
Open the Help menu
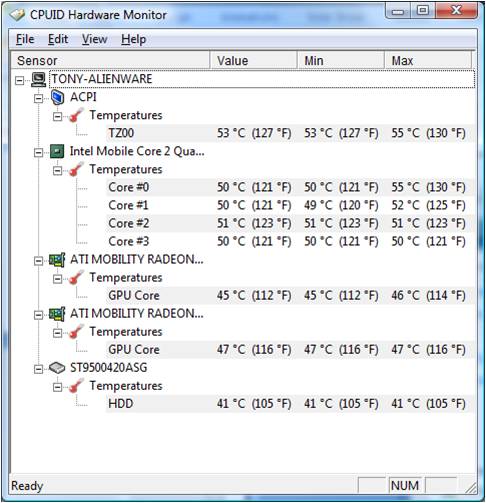(x=133, y=39)
